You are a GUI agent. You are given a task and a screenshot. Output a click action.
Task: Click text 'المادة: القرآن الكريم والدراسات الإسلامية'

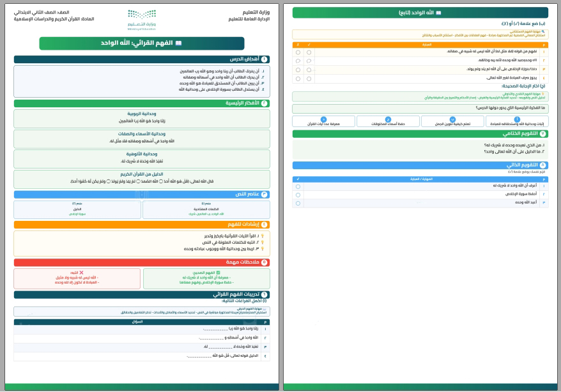coord(54,19)
